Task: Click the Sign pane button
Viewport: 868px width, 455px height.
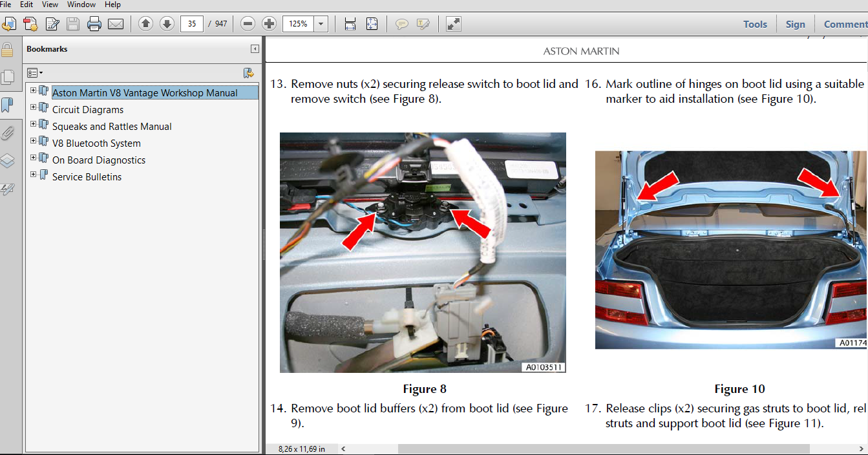Action: click(x=795, y=24)
